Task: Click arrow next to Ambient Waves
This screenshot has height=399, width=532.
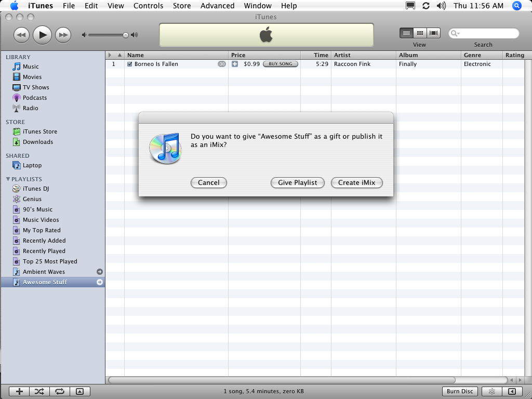Action: [99, 272]
